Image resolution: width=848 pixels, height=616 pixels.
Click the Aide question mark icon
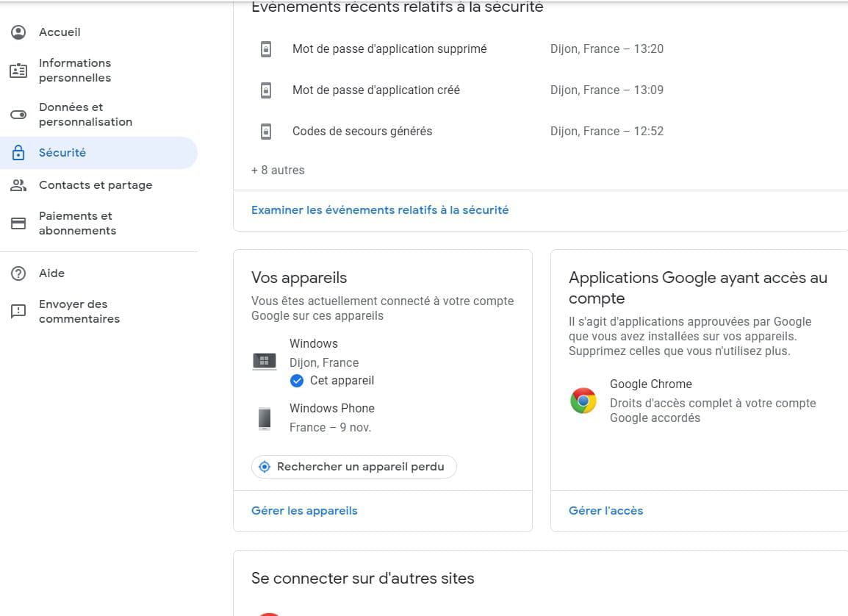click(18, 273)
